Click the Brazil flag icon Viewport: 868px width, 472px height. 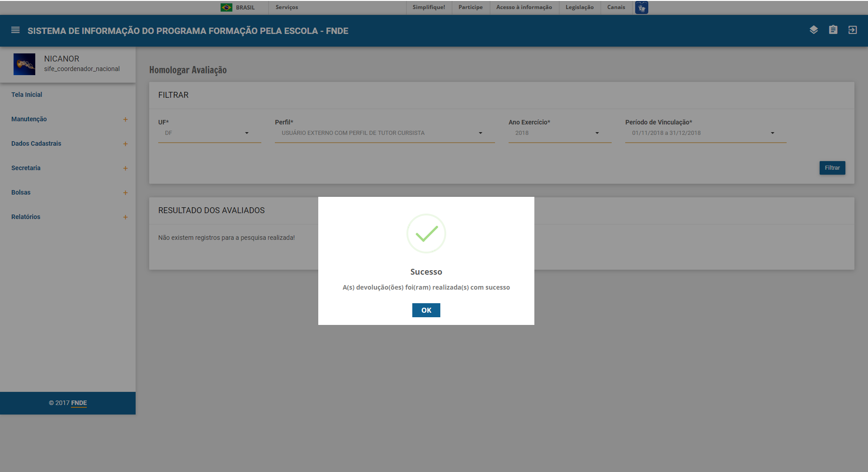(x=226, y=7)
